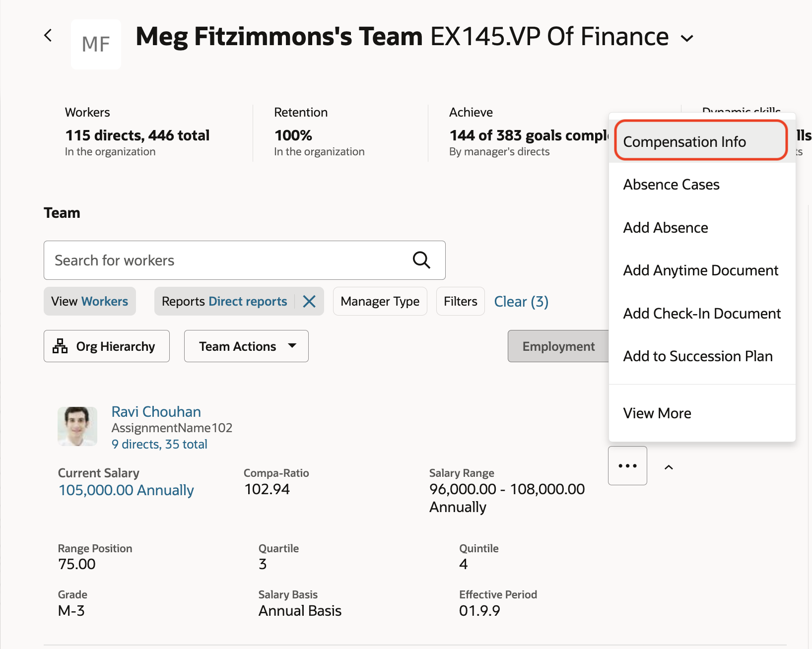Screen dimensions: 812x649
Task: Open the Ravi Chouhan name link
Action: pos(156,412)
